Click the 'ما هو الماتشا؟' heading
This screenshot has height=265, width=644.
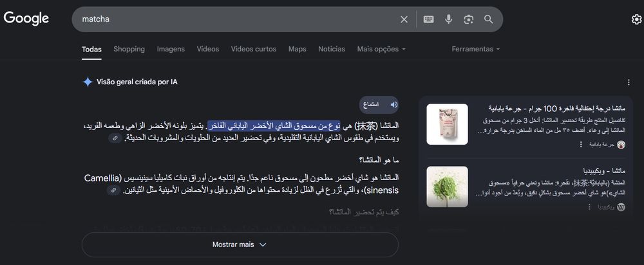(x=379, y=160)
